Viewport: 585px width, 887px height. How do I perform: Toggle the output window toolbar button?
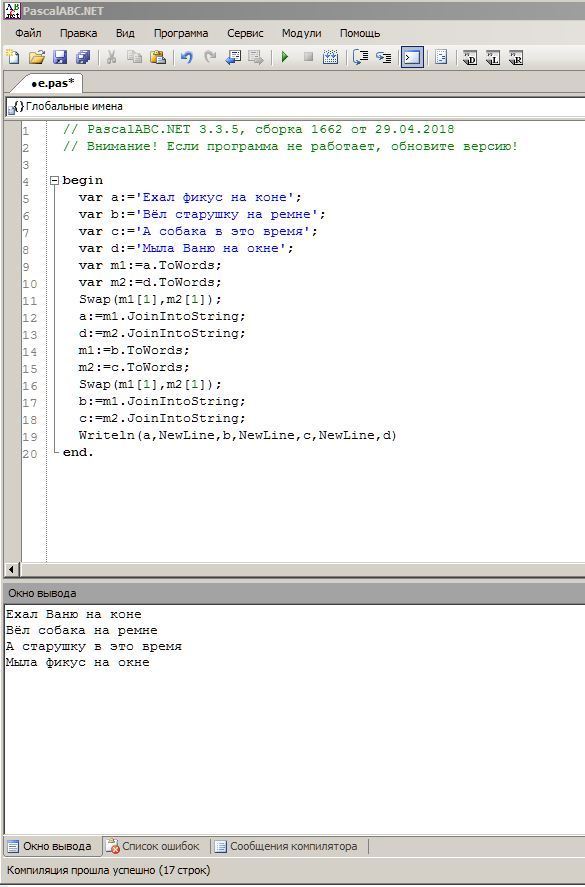tap(412, 57)
